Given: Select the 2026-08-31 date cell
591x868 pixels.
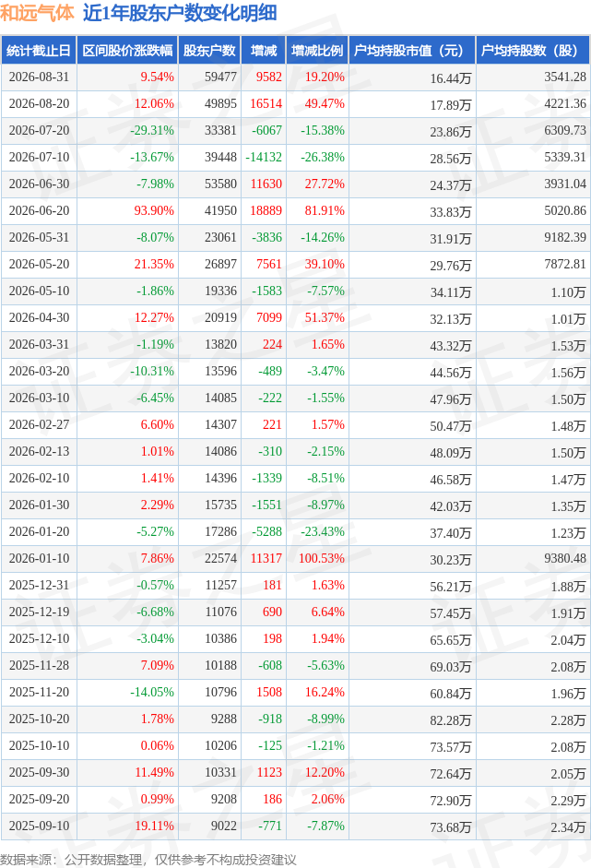Looking at the screenshot, I should (x=39, y=77).
